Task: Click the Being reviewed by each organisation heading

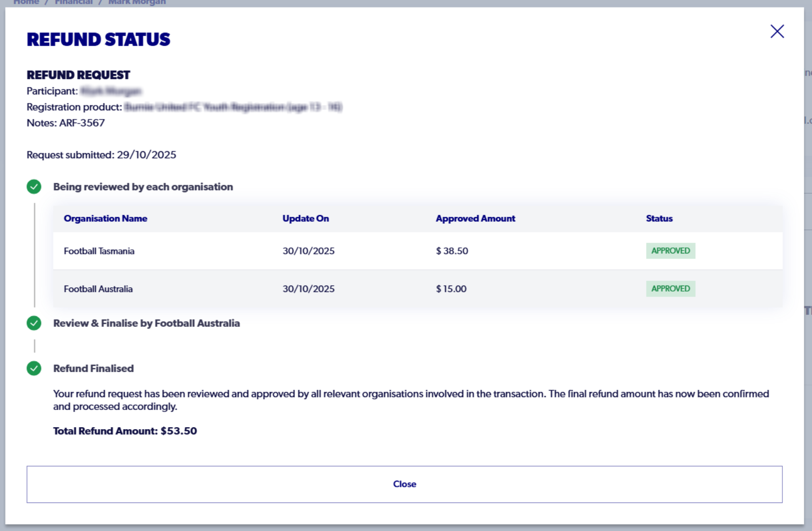Action: pyautogui.click(x=143, y=187)
